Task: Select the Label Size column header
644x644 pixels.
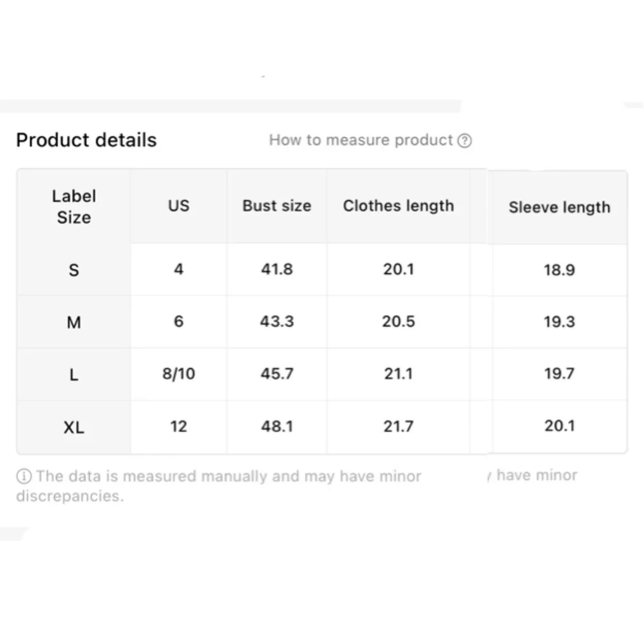Action: coord(74,207)
